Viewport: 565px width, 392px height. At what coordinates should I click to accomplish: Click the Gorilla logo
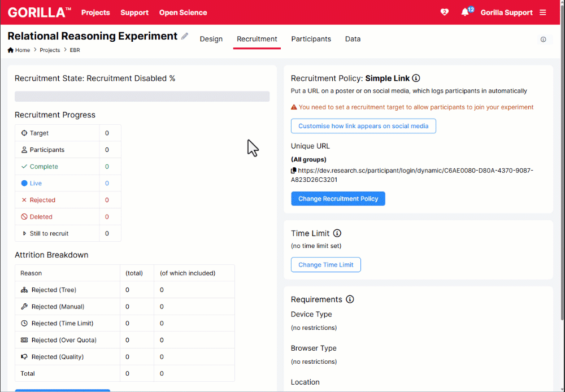click(40, 12)
